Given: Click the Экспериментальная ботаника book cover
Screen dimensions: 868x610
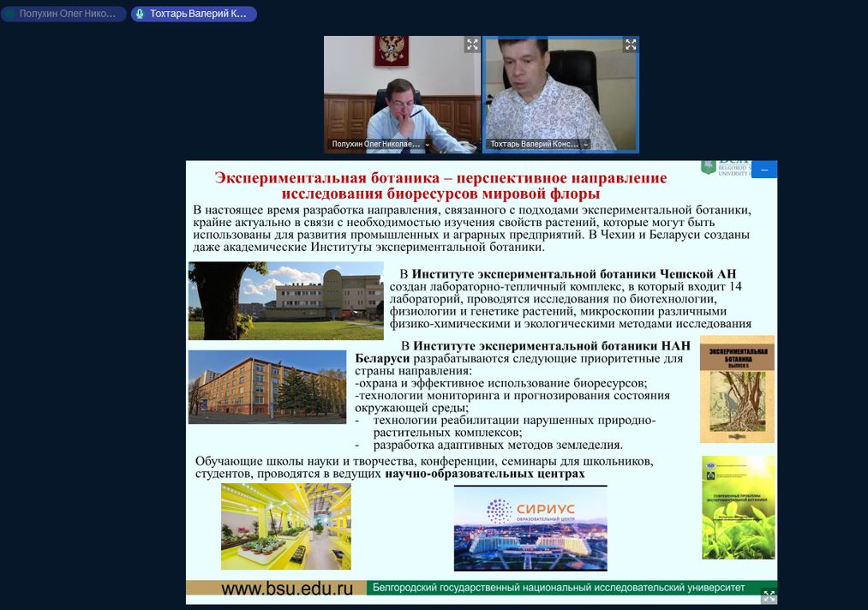Looking at the screenshot, I should [x=737, y=391].
